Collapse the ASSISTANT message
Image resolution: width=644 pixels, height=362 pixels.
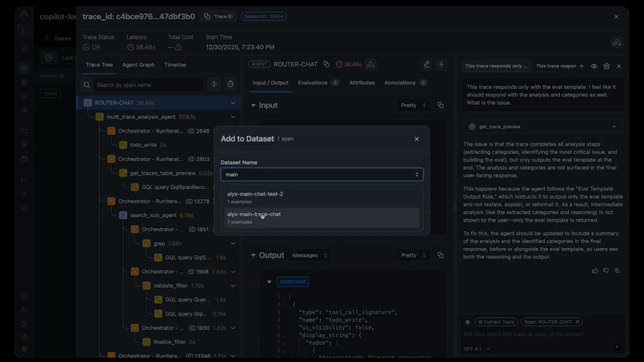(269, 282)
